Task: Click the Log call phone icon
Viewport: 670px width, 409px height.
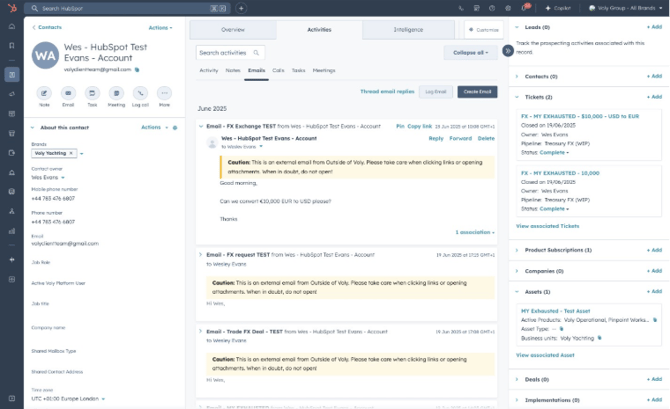Action: [x=140, y=93]
